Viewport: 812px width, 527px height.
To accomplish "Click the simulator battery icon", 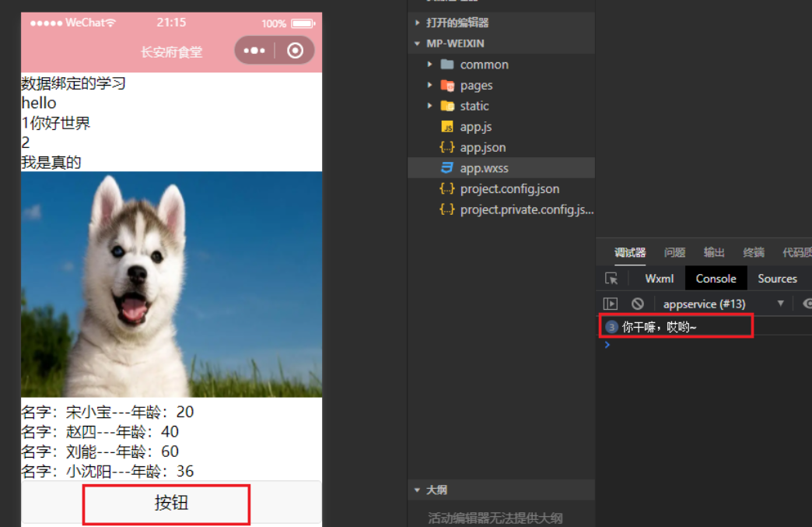I will point(303,23).
